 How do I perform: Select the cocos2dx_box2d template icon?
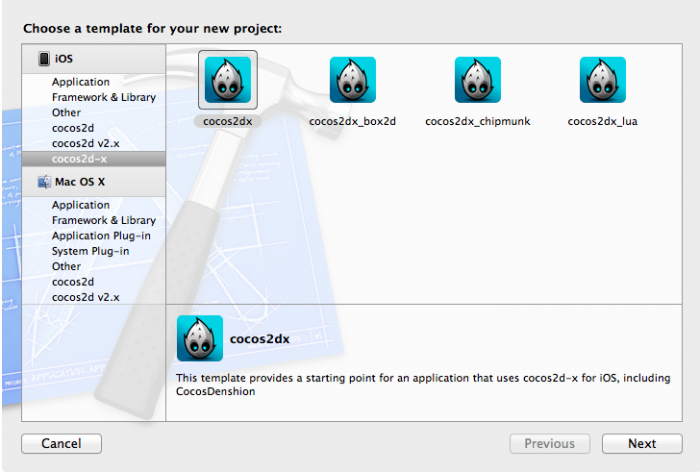point(353,80)
